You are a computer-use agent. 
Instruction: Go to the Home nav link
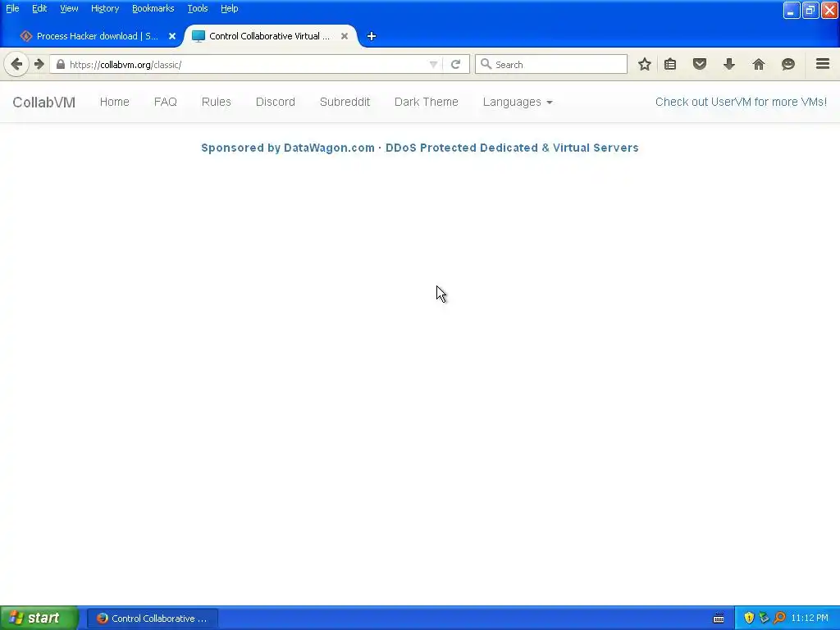pyautogui.click(x=115, y=102)
